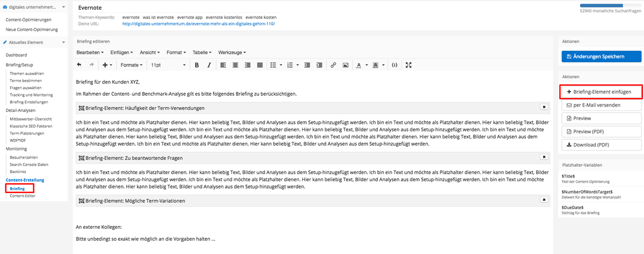
Task: Open Tracking und Monitoring
Action: 31,95
